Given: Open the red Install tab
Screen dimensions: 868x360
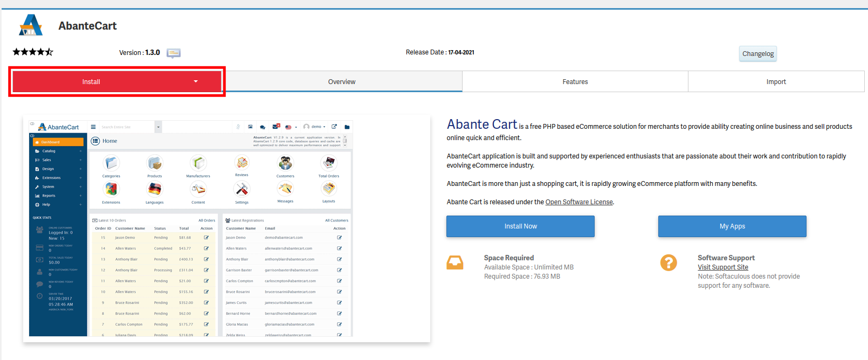Looking at the screenshot, I should point(117,82).
